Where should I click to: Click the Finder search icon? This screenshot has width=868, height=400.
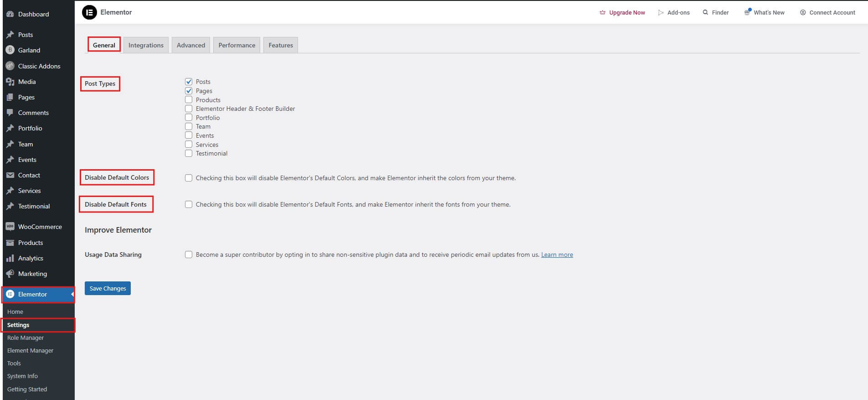click(705, 12)
